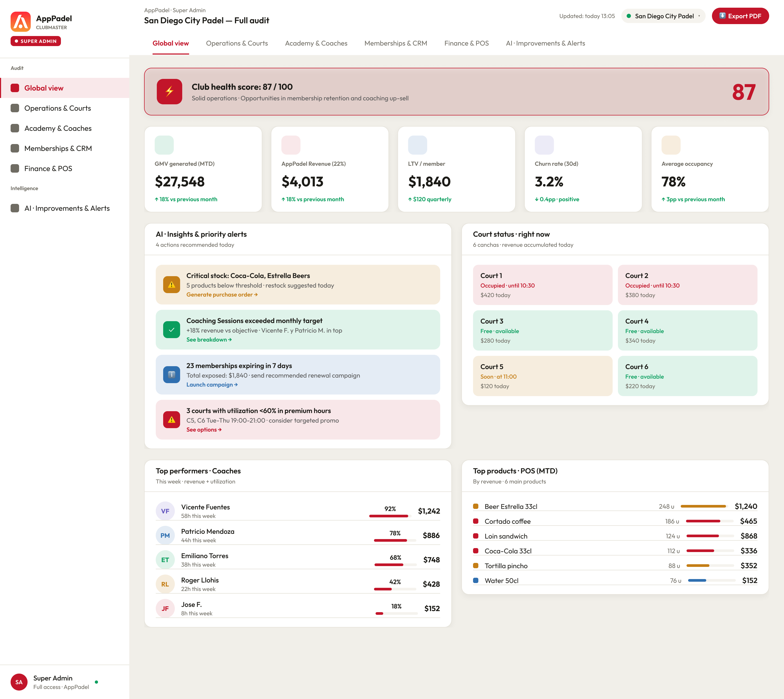Screen dimensions: 784x699
Task: Click the ET avatar for Emiliano Torres
Action: pyautogui.click(x=165, y=559)
